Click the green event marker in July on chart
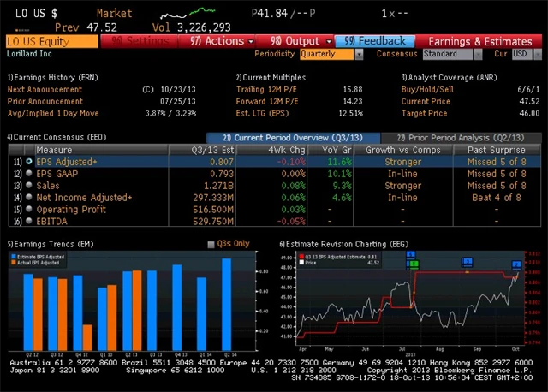The width and height of the screenshot is (548, 392). [411, 264]
